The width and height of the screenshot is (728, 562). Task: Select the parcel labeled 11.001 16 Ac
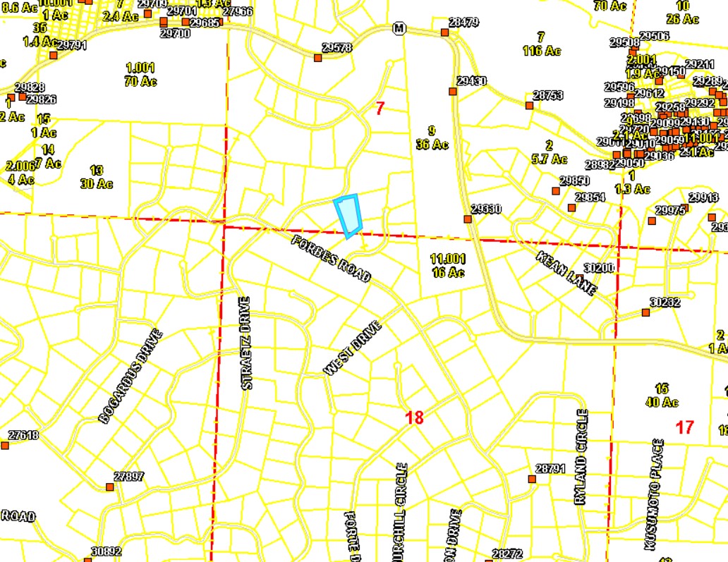(448, 265)
